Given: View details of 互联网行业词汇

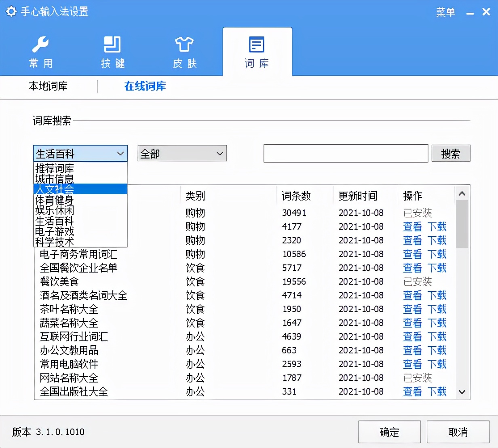Looking at the screenshot, I should point(412,337).
